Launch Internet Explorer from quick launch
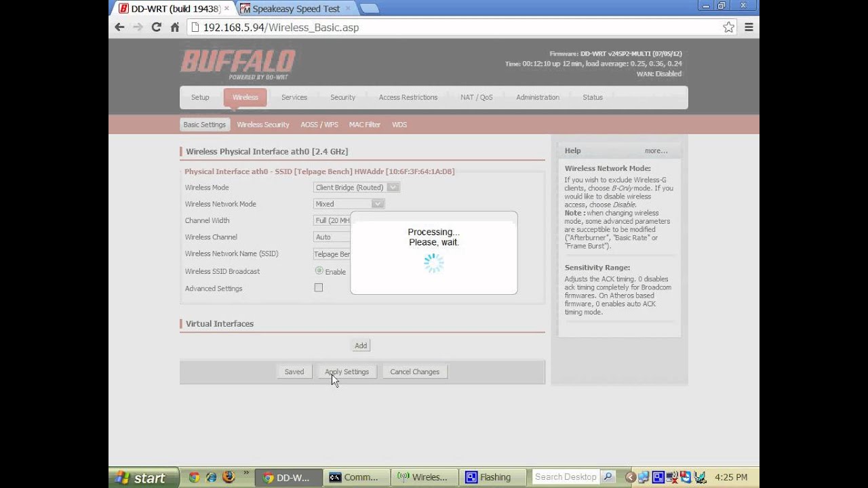The width and height of the screenshot is (868, 488). pyautogui.click(x=211, y=477)
